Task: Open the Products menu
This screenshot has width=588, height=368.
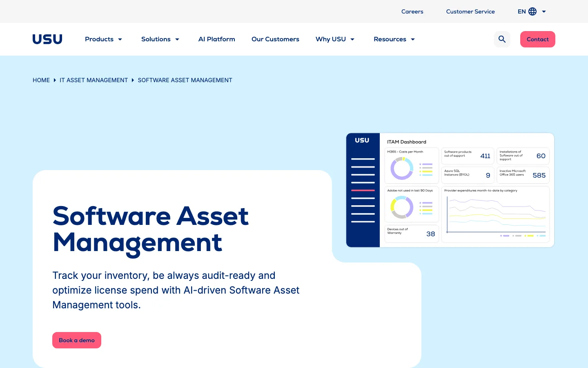Action: 99,39
